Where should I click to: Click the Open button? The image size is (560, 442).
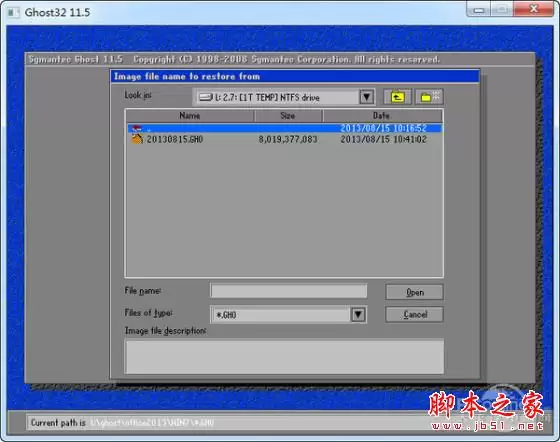[x=414, y=292]
